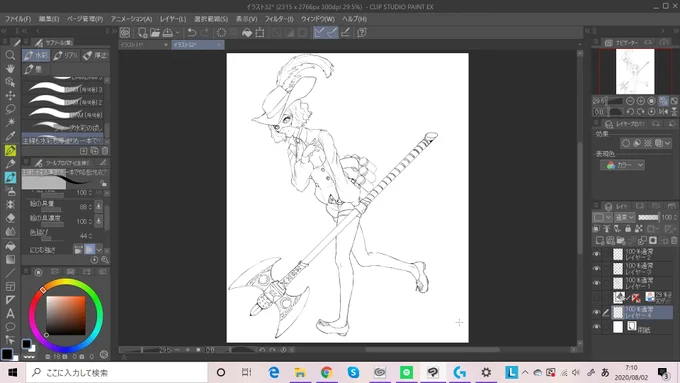Viewport: 680px width, 383px height.
Task: Open the dropdown arrow beside print icon
Action: point(177,33)
